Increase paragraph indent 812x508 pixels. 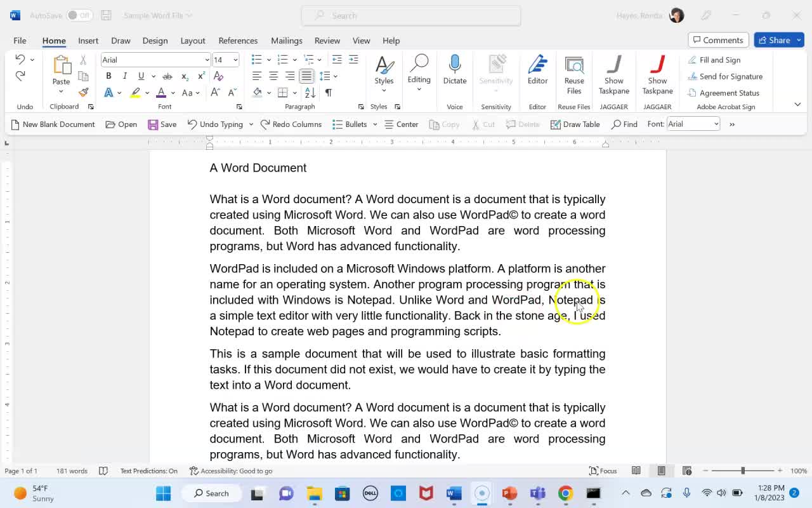click(353, 60)
